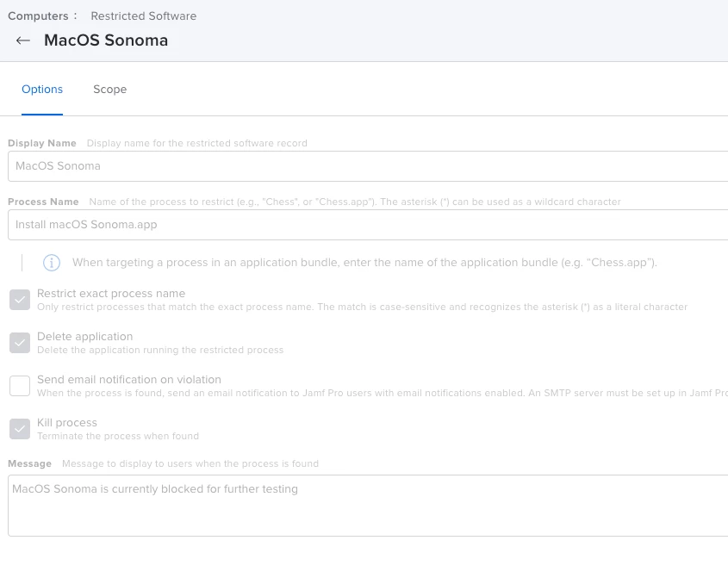Toggle Restrict exact process name checkbox
The image size is (728, 584).
[x=20, y=300]
